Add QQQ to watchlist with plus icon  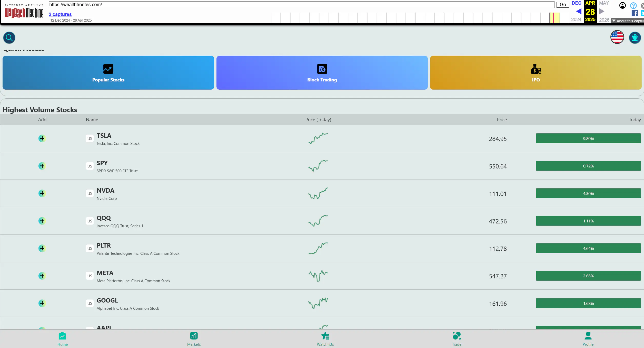(42, 221)
